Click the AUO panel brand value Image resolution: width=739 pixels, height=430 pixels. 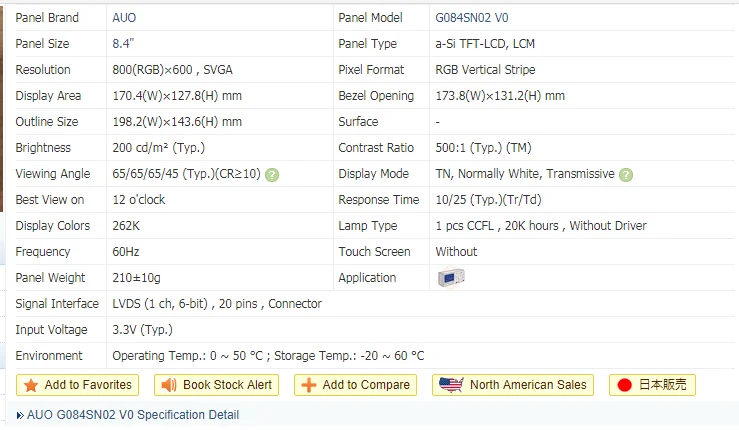click(x=124, y=18)
